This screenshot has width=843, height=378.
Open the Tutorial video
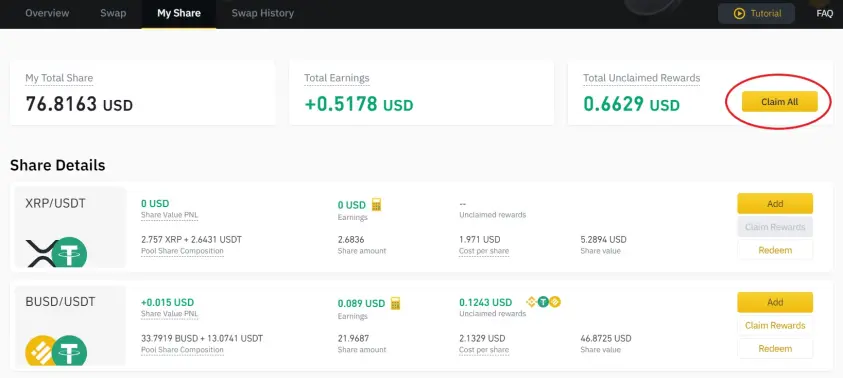click(x=756, y=13)
